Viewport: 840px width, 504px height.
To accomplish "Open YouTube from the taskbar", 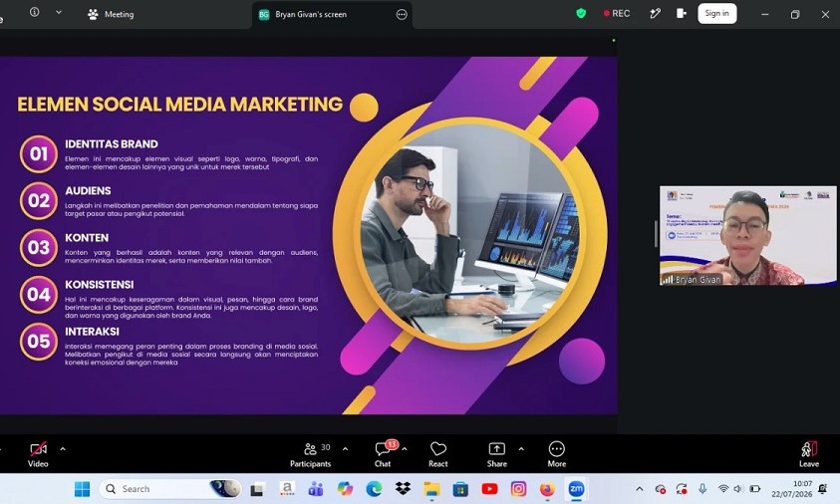I will coord(489,489).
